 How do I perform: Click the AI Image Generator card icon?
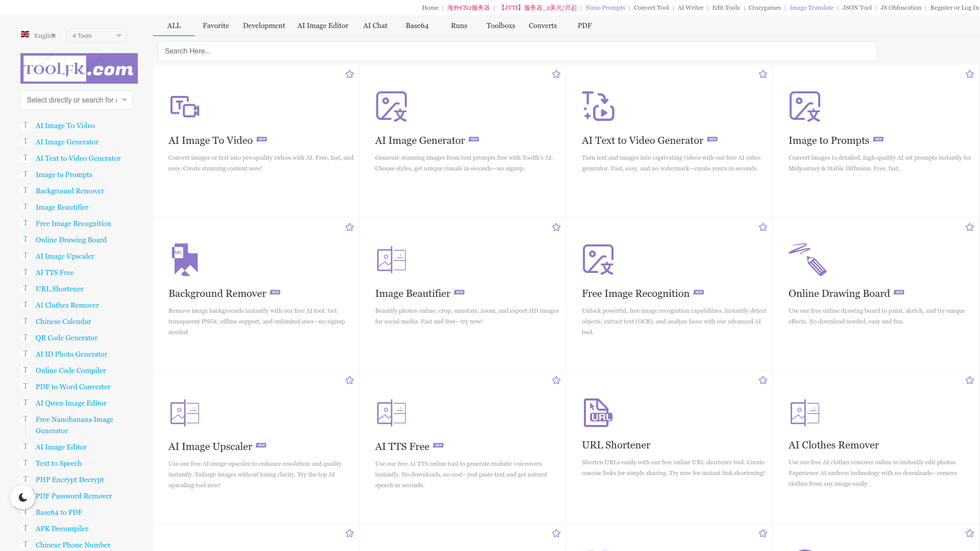(x=391, y=107)
